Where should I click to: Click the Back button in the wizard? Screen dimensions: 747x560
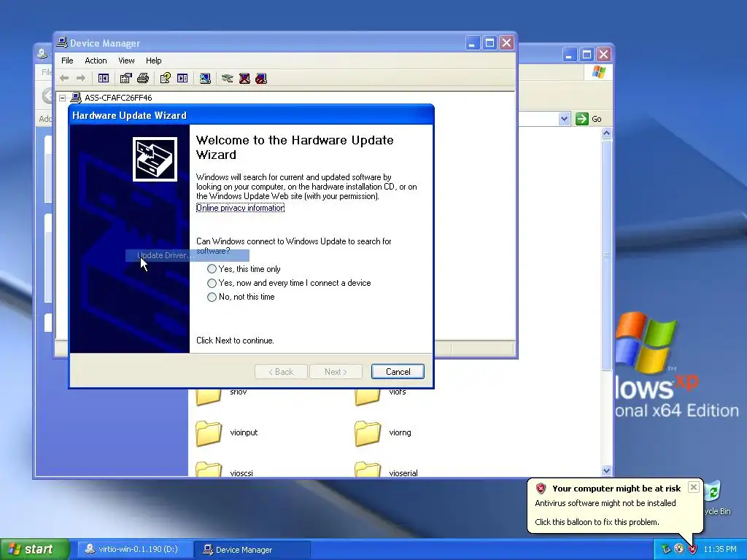[x=281, y=372]
